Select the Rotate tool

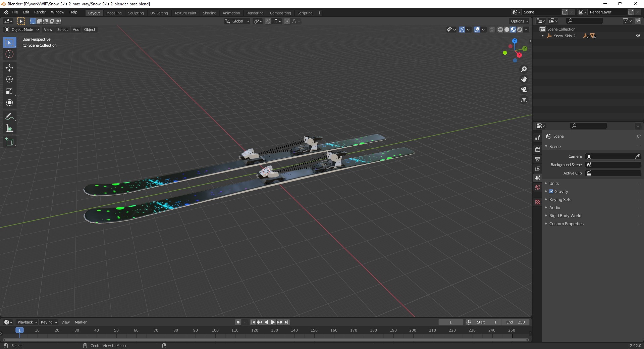[x=9, y=79]
